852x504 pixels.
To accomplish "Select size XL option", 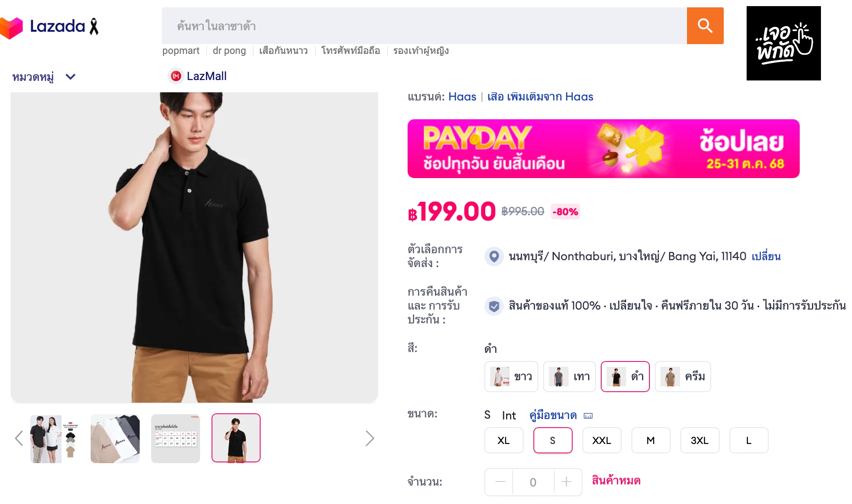I will tap(504, 440).
